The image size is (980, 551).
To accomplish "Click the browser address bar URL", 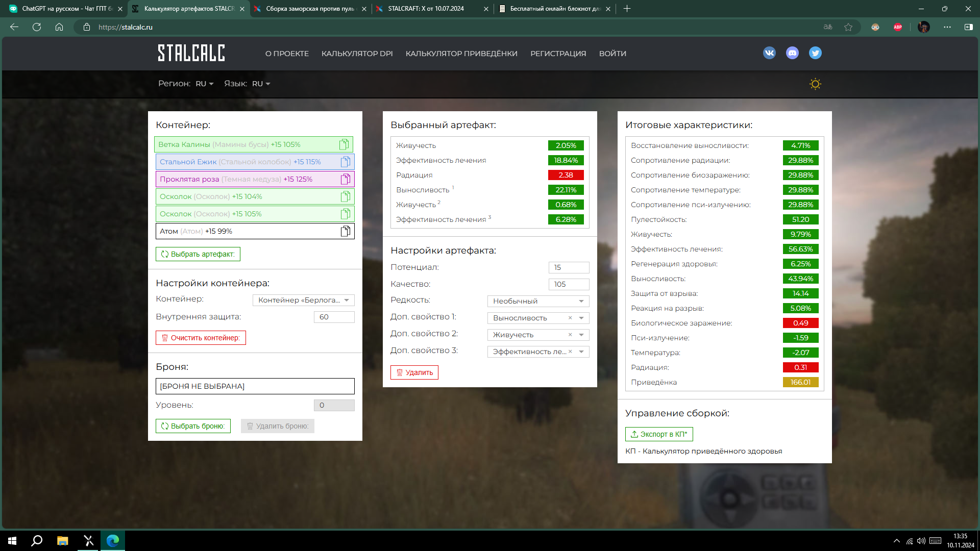I will pos(126,27).
